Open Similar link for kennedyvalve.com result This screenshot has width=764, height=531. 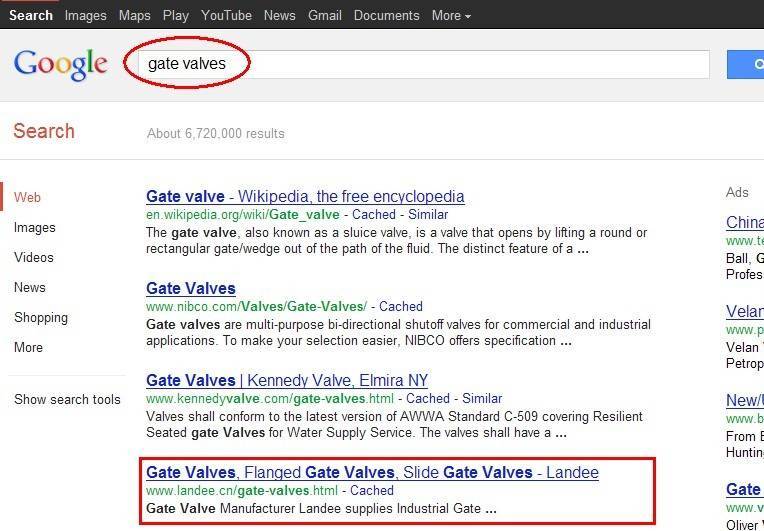point(482,398)
